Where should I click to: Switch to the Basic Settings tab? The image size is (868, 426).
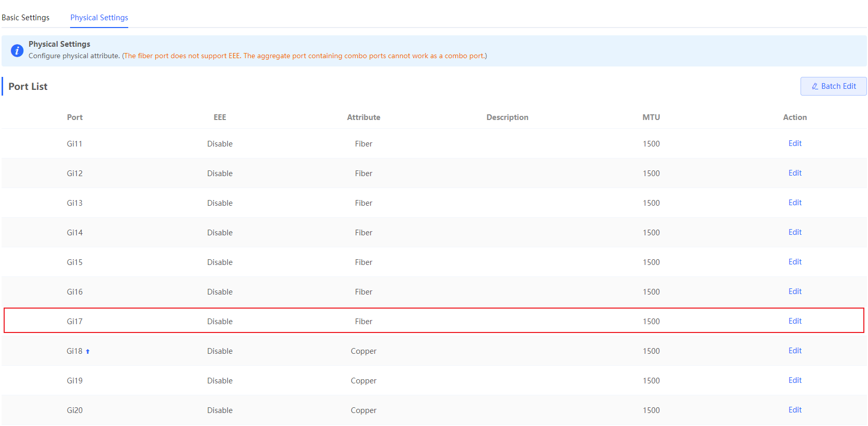pyautogui.click(x=25, y=18)
